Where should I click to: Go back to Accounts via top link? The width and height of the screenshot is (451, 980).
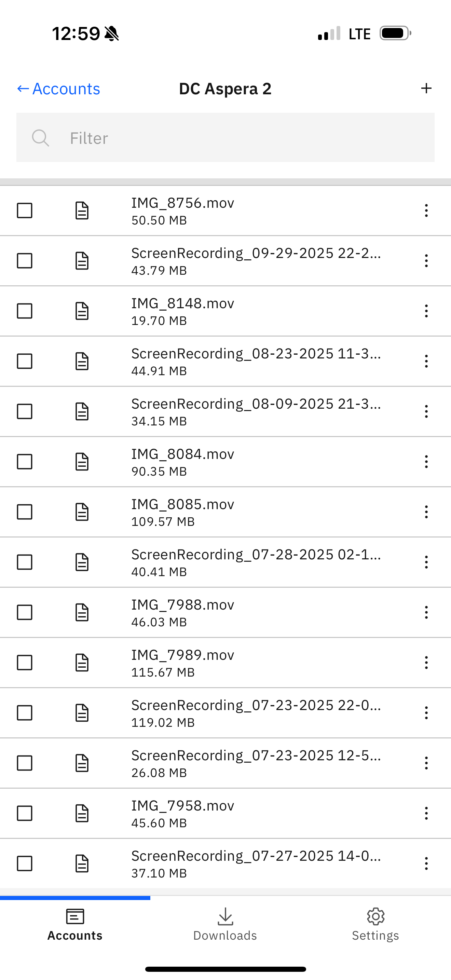tap(58, 89)
